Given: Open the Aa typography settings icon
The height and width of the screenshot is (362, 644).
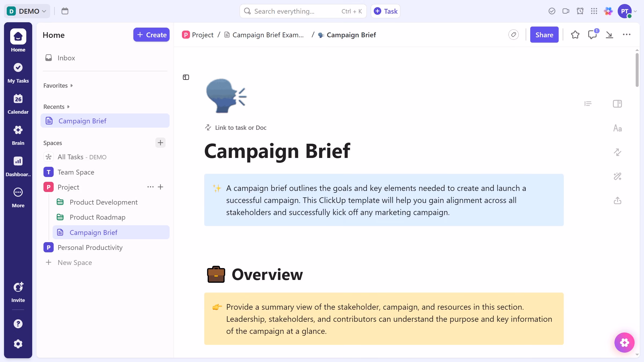Looking at the screenshot, I should tap(617, 128).
